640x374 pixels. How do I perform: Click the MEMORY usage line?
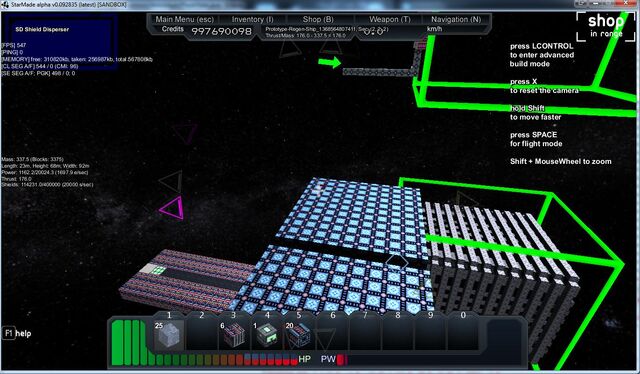click(77, 59)
